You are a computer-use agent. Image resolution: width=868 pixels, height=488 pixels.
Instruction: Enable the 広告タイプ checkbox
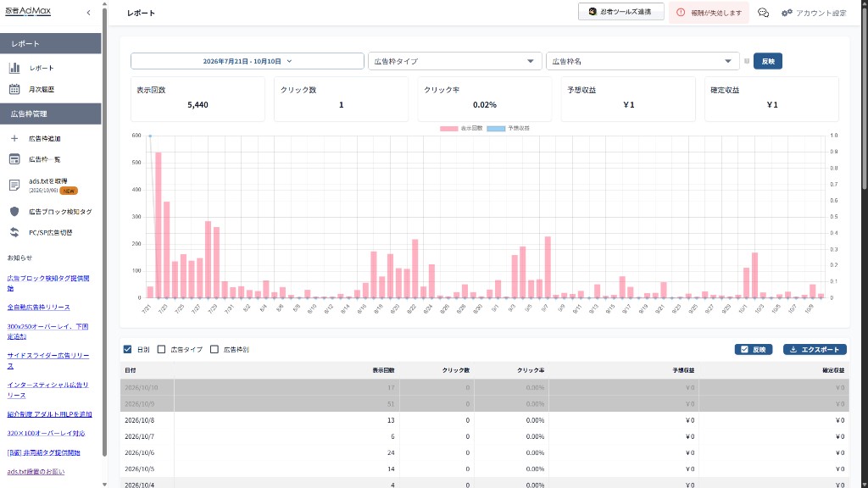click(162, 350)
